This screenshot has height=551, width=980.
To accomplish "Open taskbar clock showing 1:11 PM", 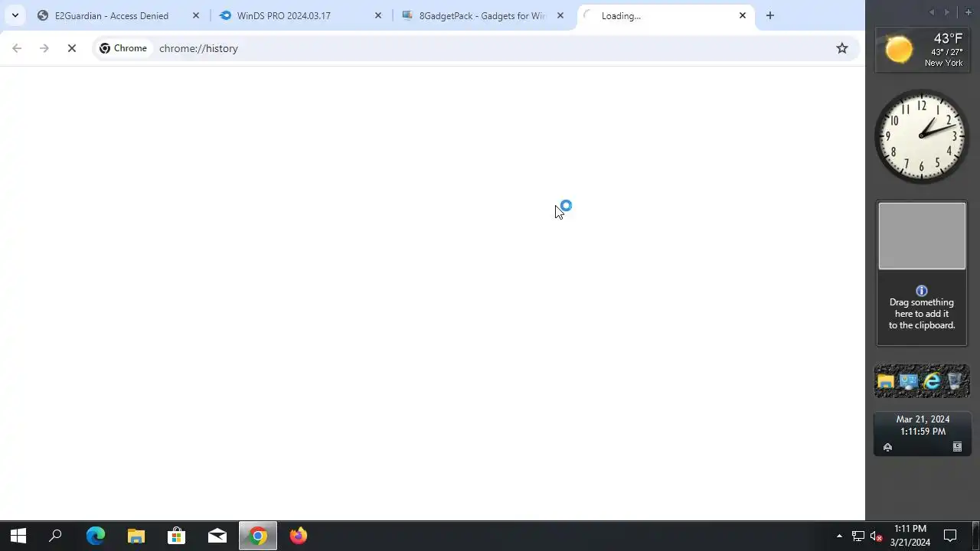I will pyautogui.click(x=910, y=536).
